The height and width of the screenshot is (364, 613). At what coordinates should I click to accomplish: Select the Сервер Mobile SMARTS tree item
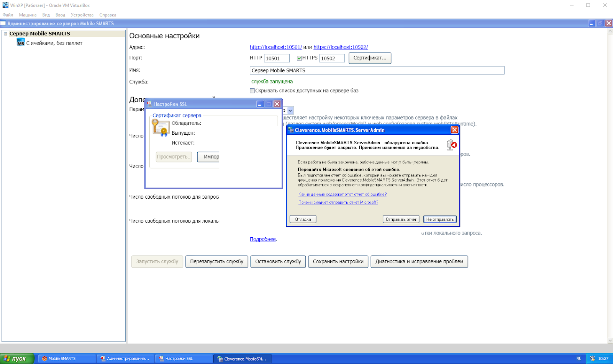coord(40,34)
